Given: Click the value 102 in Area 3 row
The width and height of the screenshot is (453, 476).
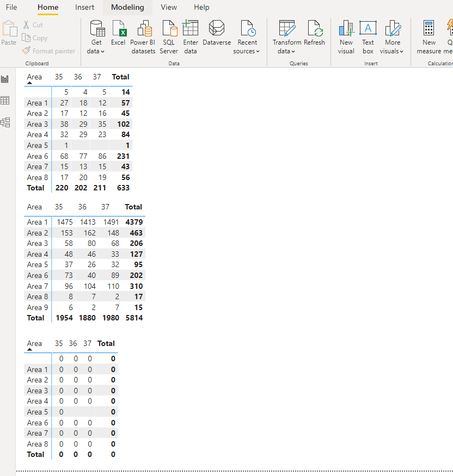Looking at the screenshot, I should pyautogui.click(x=124, y=124).
